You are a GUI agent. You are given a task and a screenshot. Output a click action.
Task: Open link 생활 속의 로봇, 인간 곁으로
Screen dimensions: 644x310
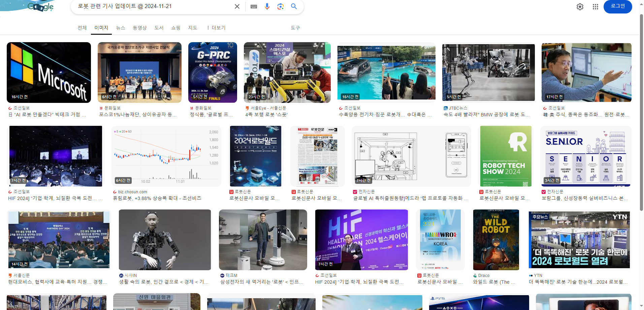pos(164,282)
